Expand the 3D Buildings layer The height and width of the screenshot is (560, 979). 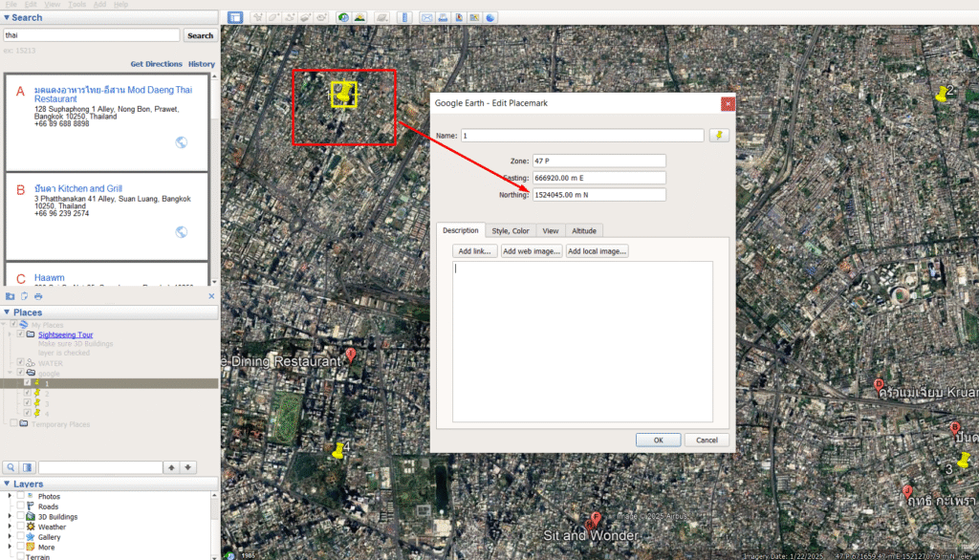pos(10,516)
